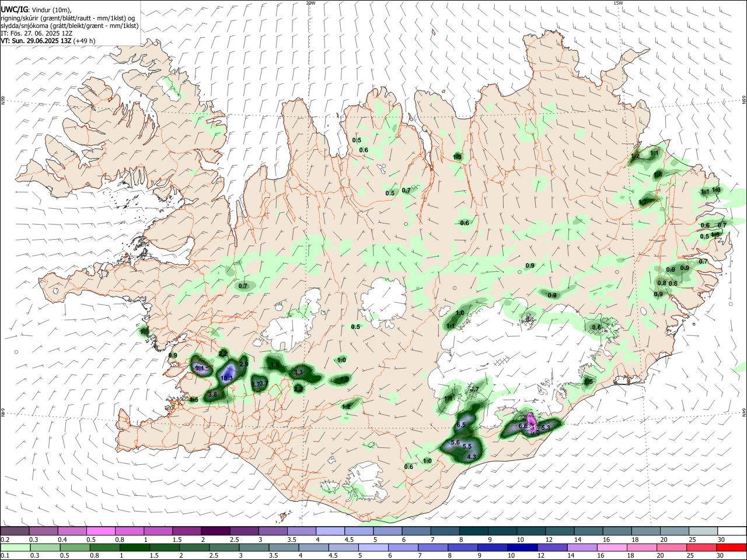Click the 'UWC/IG: Vindur (10m)' title text
This screenshot has height=560, width=747.
(36, 10)
